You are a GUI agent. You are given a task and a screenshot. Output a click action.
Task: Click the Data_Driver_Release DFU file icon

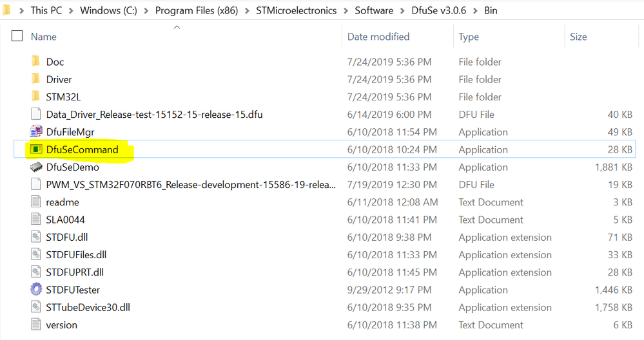[x=36, y=115]
